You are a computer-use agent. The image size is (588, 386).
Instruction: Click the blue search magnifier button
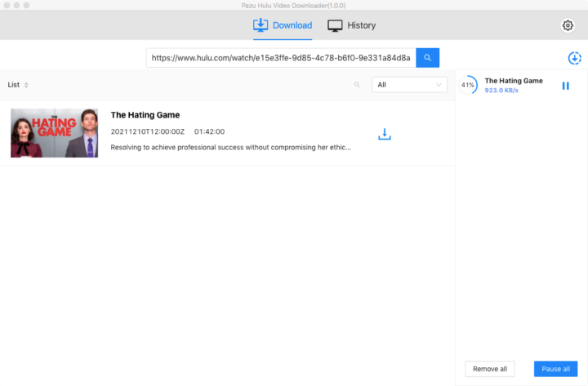tap(427, 57)
